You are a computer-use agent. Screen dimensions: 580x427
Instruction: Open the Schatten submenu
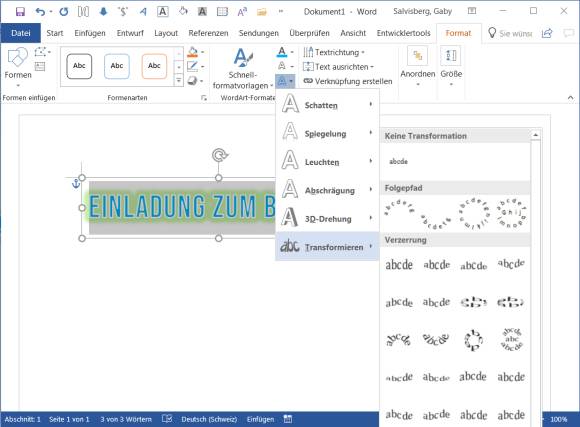327,105
